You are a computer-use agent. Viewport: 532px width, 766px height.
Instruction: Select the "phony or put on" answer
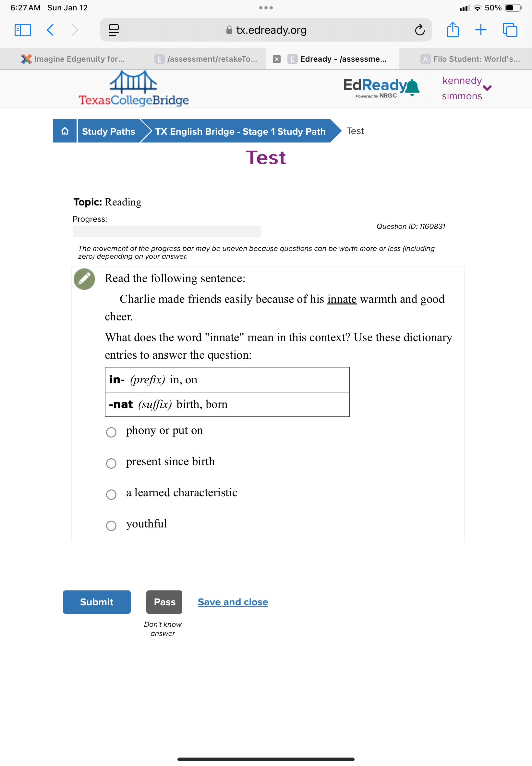[x=111, y=432]
